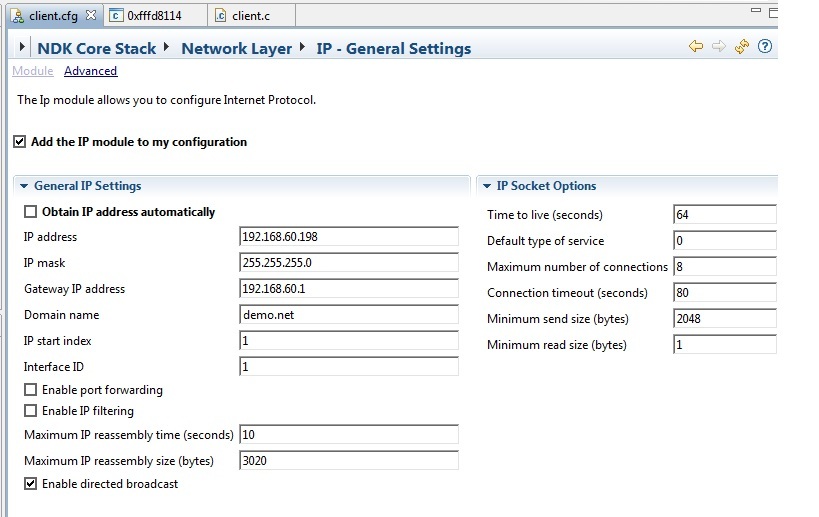Enable IP filtering checkbox
Screen dimensions: 819x517
click(30, 411)
